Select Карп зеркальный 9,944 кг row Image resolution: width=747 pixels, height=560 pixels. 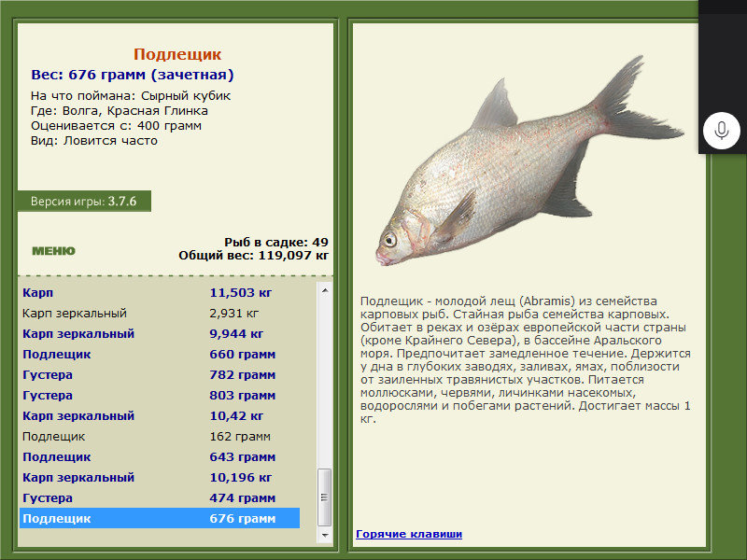(x=160, y=333)
